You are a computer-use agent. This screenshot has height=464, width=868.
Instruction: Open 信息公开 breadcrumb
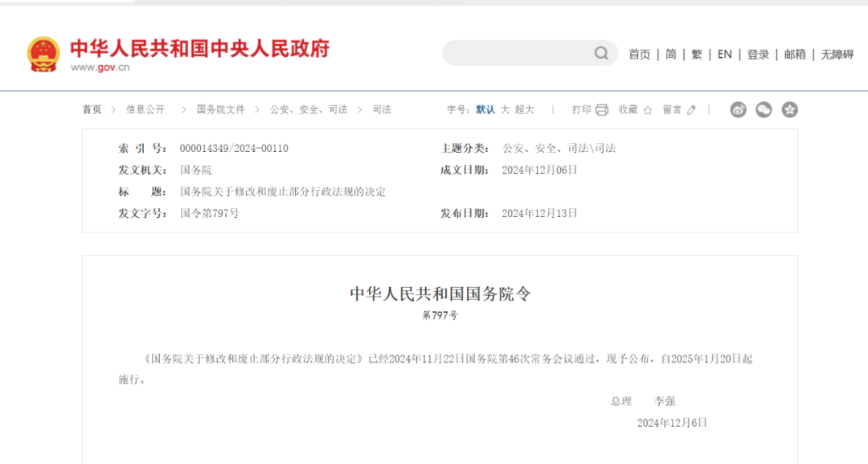coord(145,109)
